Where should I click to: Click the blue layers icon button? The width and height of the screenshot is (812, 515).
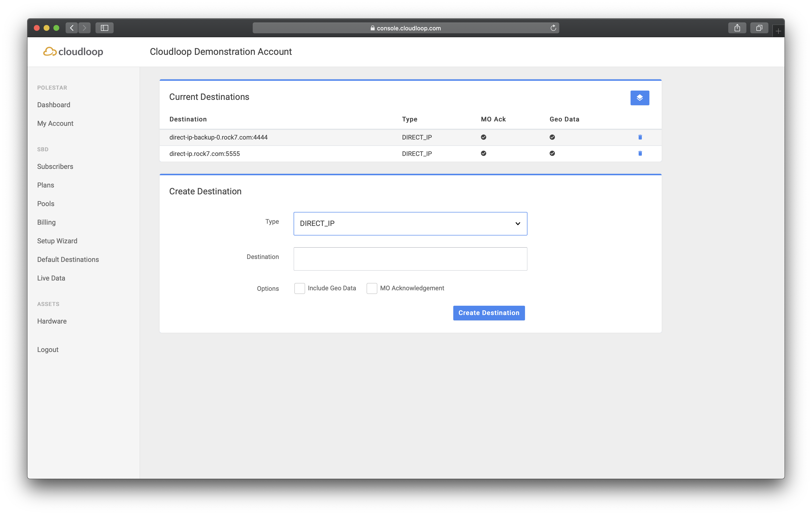pos(639,98)
